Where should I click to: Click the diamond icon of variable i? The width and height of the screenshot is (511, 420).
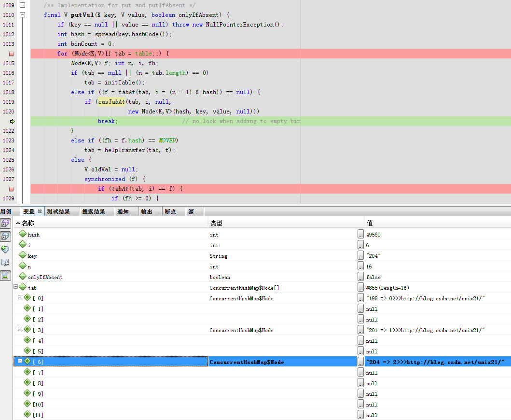click(23, 244)
